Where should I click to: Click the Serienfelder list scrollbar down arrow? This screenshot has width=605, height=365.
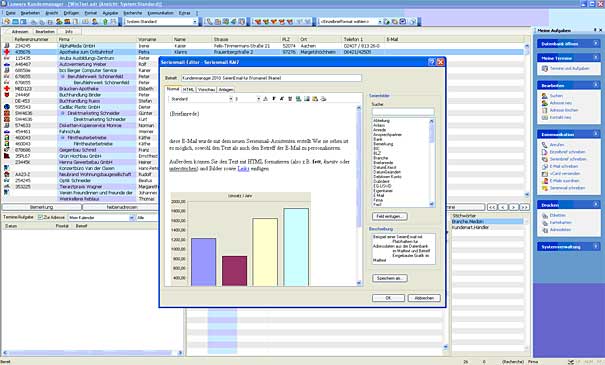tap(431, 204)
